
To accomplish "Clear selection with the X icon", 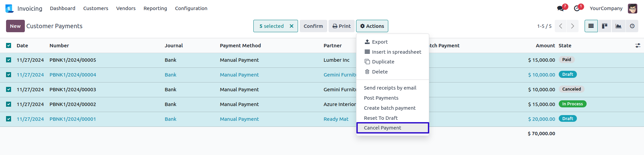I will tap(291, 26).
